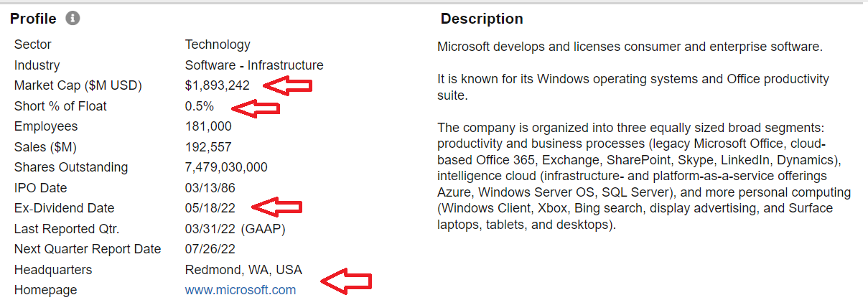The height and width of the screenshot is (300, 868).
Task: Click the Headquarters value Redmond, WA, USA
Action: pos(243,270)
